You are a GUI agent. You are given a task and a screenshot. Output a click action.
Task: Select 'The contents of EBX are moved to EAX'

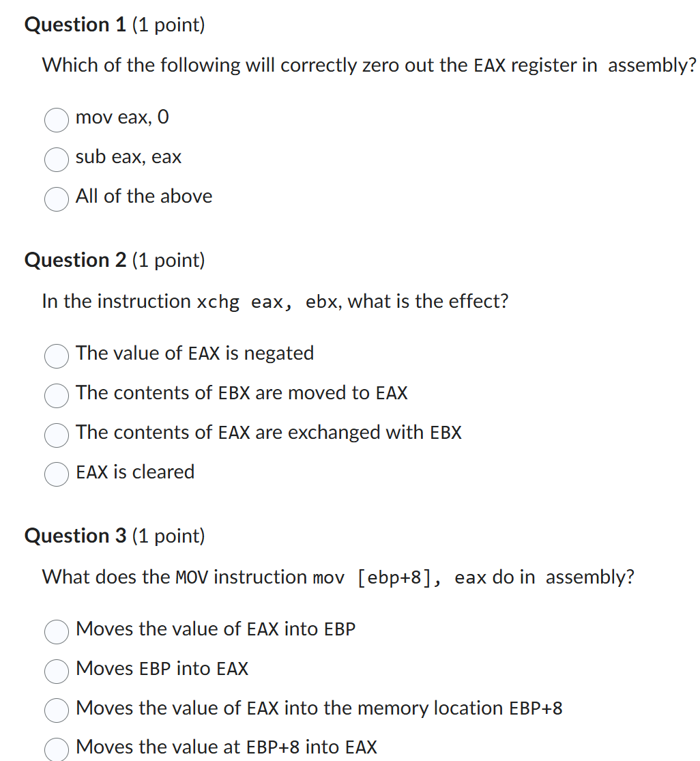point(56,396)
